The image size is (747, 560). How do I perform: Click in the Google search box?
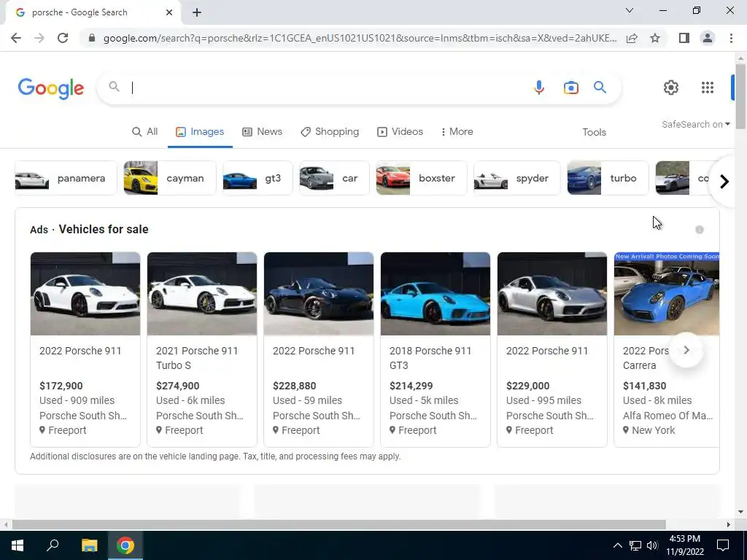click(x=329, y=87)
